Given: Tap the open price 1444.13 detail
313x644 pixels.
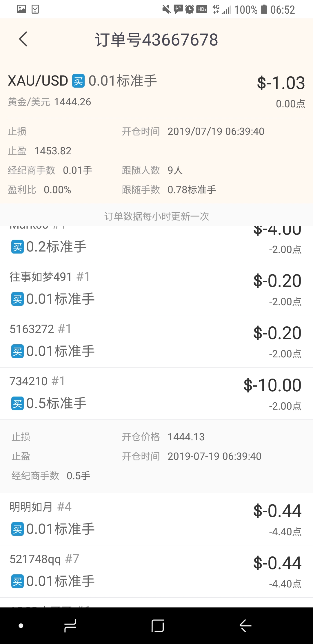Looking at the screenshot, I should point(163,437).
